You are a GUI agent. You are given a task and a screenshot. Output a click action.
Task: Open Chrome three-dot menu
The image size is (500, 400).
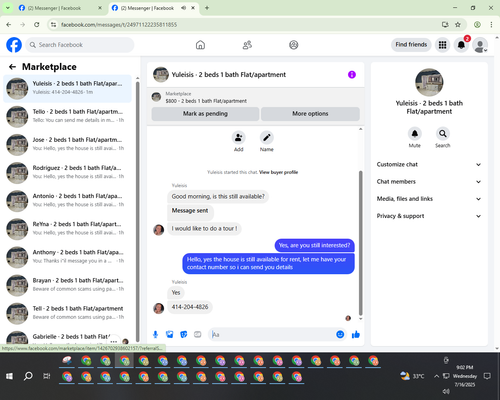[x=491, y=25]
